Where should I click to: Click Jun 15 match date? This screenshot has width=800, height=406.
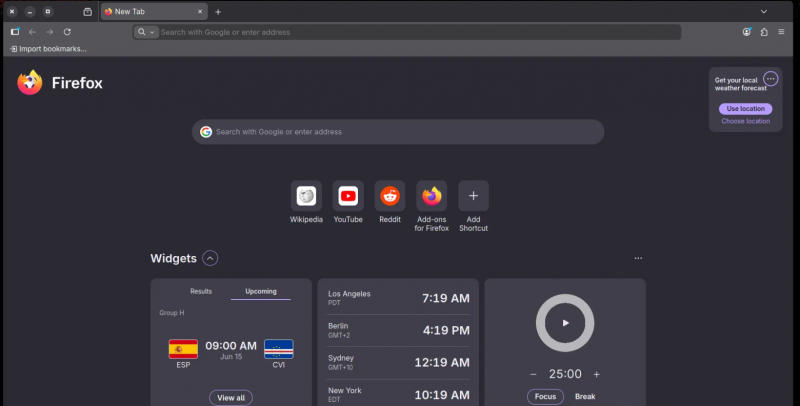(231, 357)
